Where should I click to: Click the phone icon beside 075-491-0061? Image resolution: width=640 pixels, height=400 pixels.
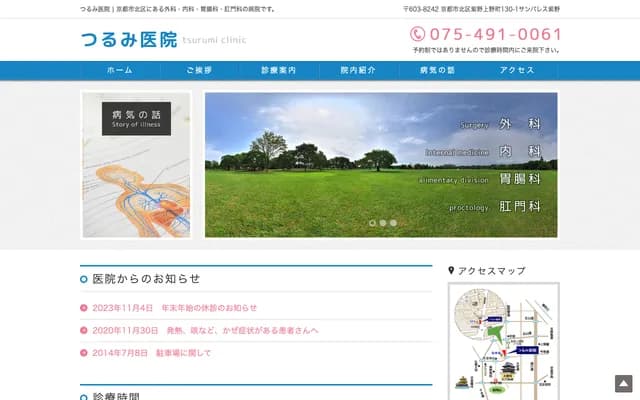point(418,34)
